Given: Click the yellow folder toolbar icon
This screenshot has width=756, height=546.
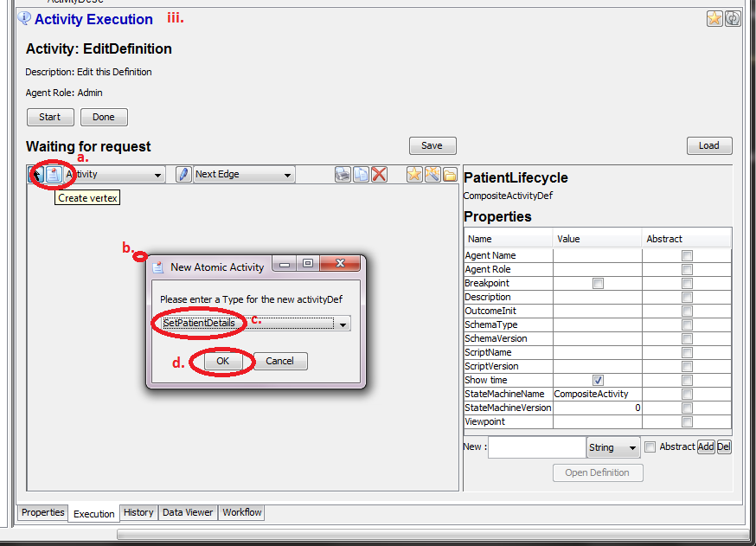Looking at the screenshot, I should tap(450, 174).
